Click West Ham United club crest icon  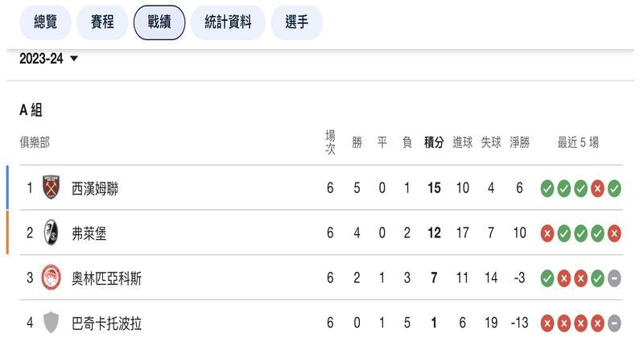coord(51,187)
